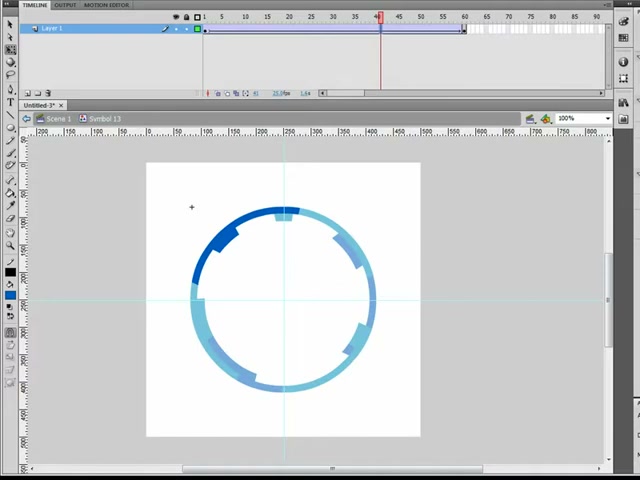Image resolution: width=640 pixels, height=480 pixels.
Task: Switch to the TIMELINE tab
Action: (x=35, y=5)
